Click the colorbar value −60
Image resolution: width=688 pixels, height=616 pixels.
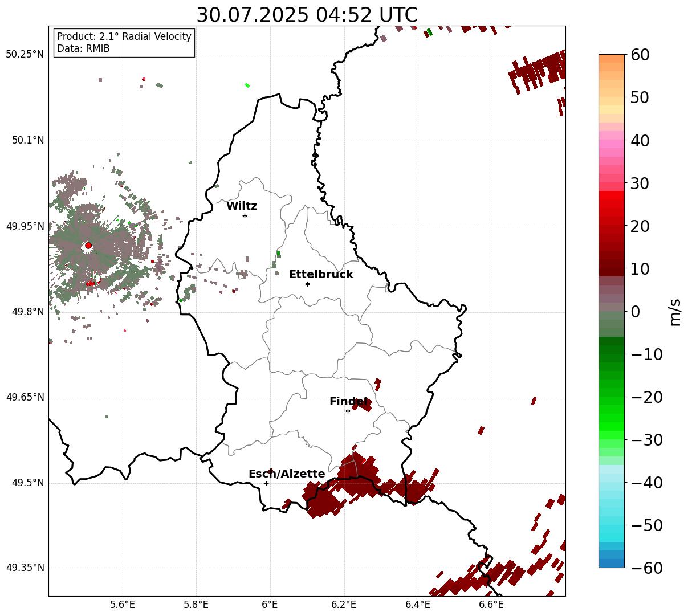pos(646,568)
